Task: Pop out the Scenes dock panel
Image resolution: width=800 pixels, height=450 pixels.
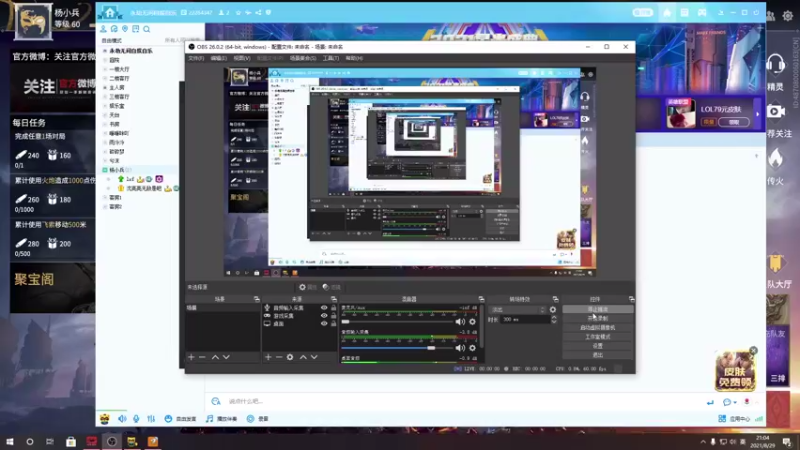Action: pos(257,299)
